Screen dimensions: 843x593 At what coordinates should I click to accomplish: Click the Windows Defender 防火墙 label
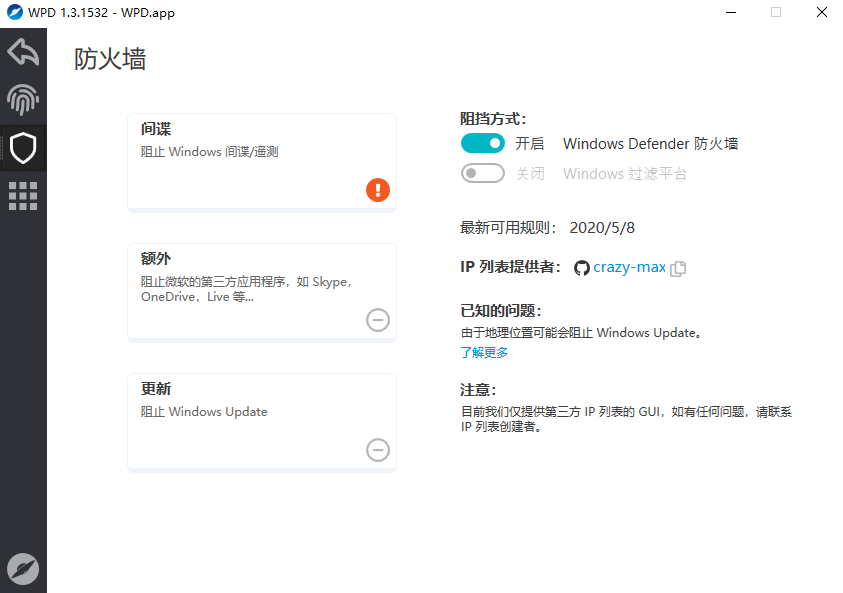(x=651, y=144)
